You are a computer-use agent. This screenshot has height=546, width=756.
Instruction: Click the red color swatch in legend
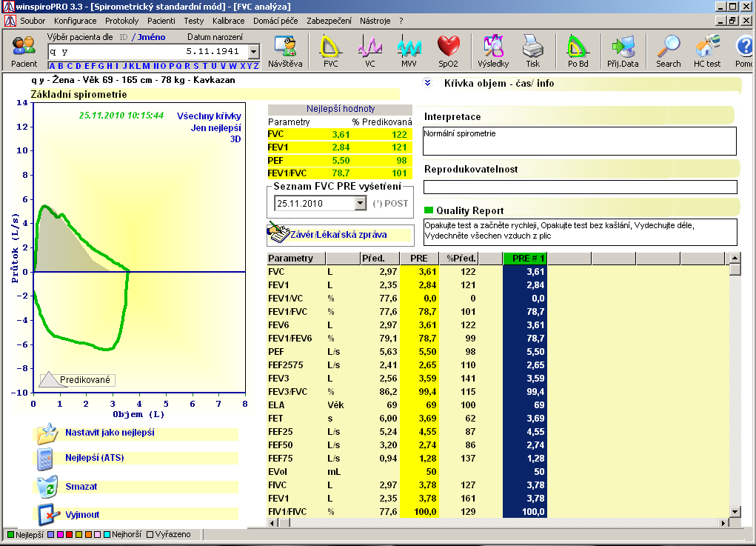coord(69,534)
